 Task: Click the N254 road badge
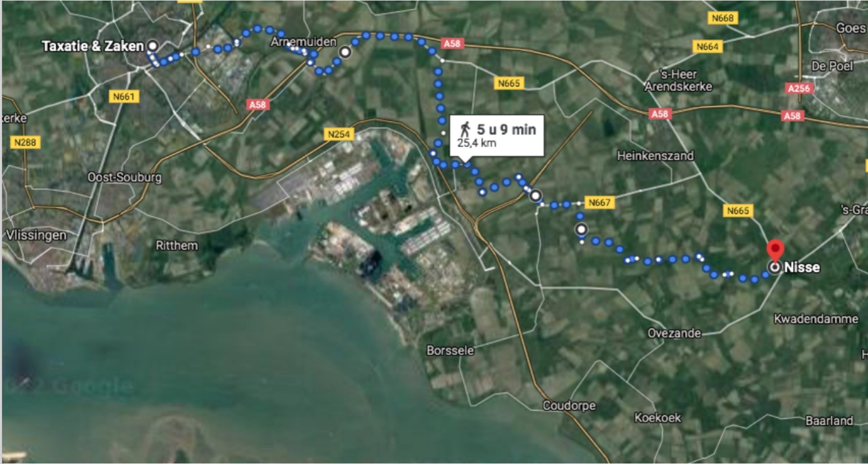[339, 135]
